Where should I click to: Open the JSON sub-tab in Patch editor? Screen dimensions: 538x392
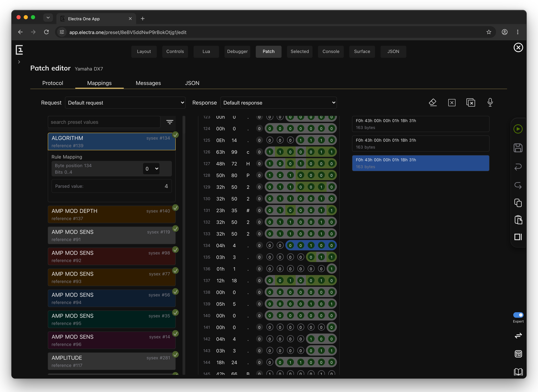pos(192,83)
